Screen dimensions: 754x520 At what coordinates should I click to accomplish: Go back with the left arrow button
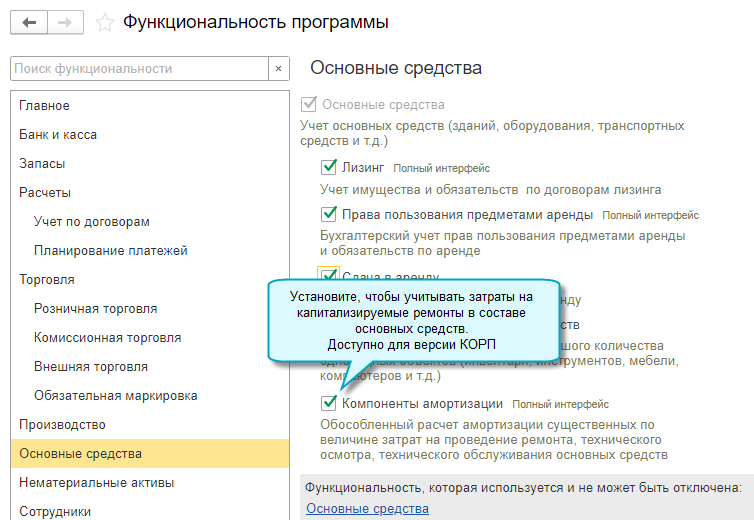[29, 23]
